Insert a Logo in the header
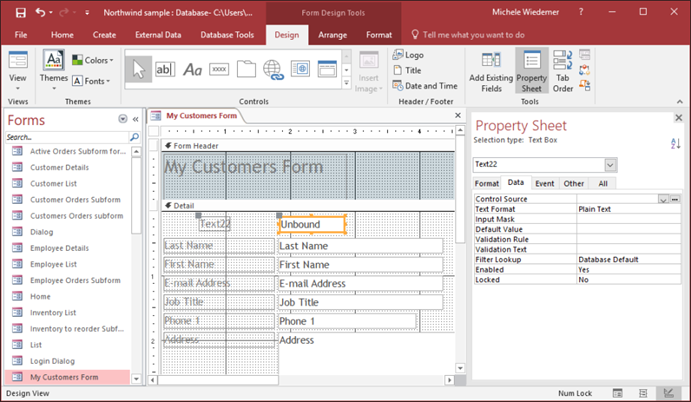Screen dimensions: 691x402 408,55
